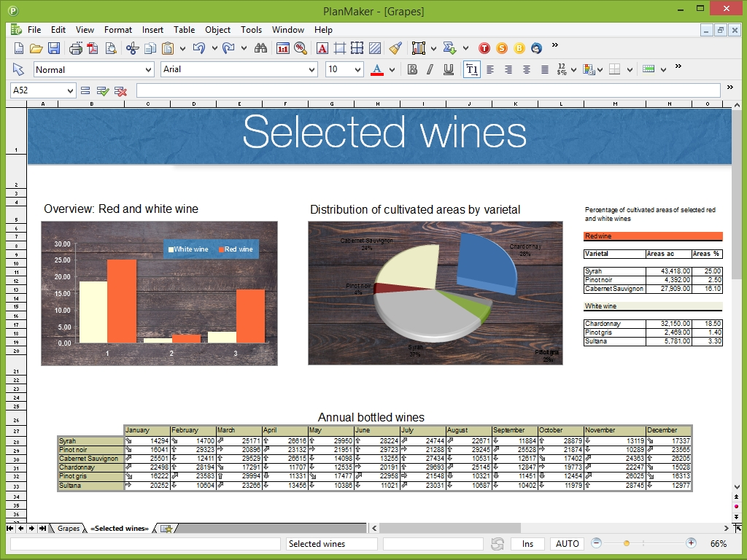Save the workbook with the floppy disk icon
The image size is (747, 560).
(54, 48)
